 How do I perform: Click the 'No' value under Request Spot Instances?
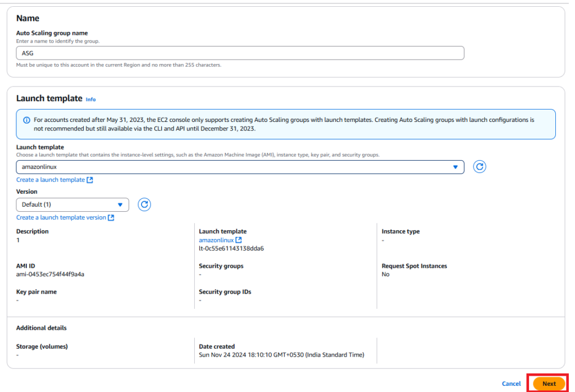tap(385, 275)
